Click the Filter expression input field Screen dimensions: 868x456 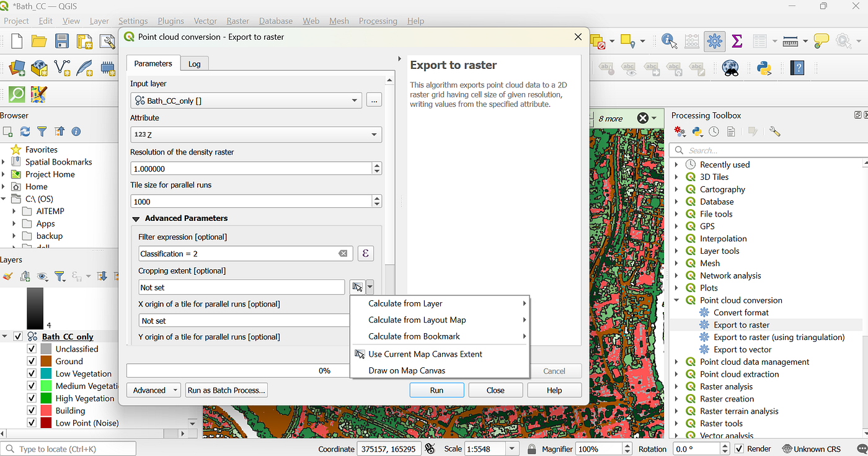pyautogui.click(x=246, y=253)
